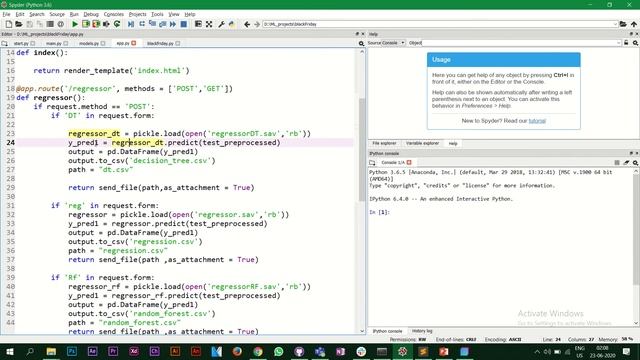Go forward with the right arrow
Screen dimensions: 640x360
point(257,24)
